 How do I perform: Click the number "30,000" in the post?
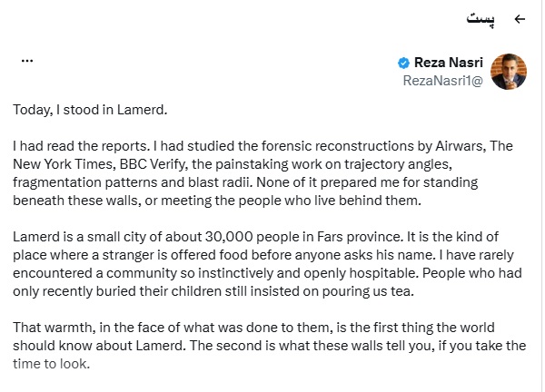pos(229,237)
